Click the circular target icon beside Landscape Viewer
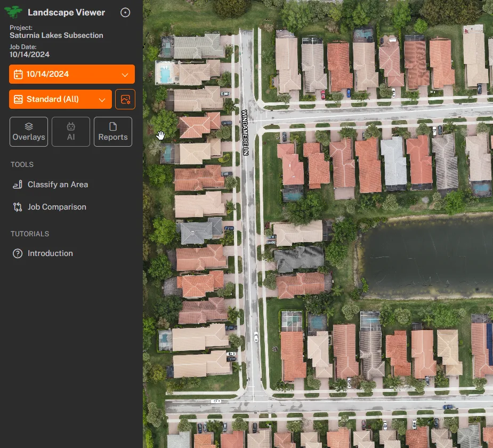This screenshot has height=448, width=493. pyautogui.click(x=125, y=13)
